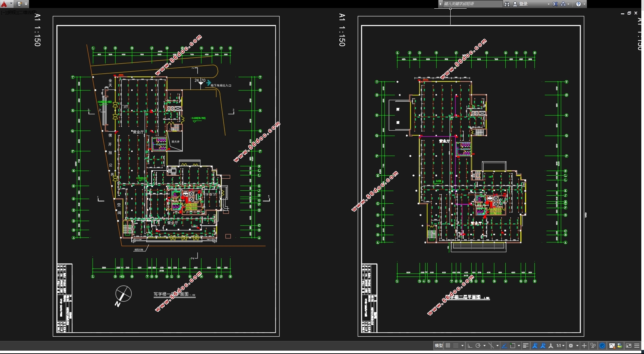Open Autodesk Exchange Apps X icon

(x=555, y=4)
